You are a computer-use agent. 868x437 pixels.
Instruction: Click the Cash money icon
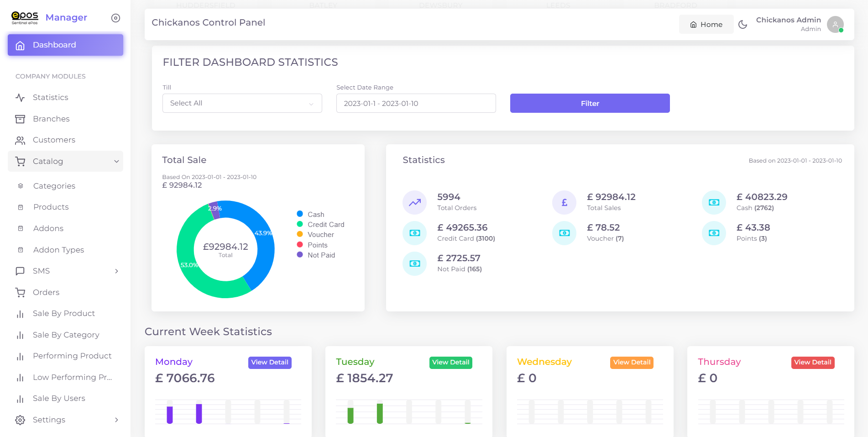[x=714, y=202]
